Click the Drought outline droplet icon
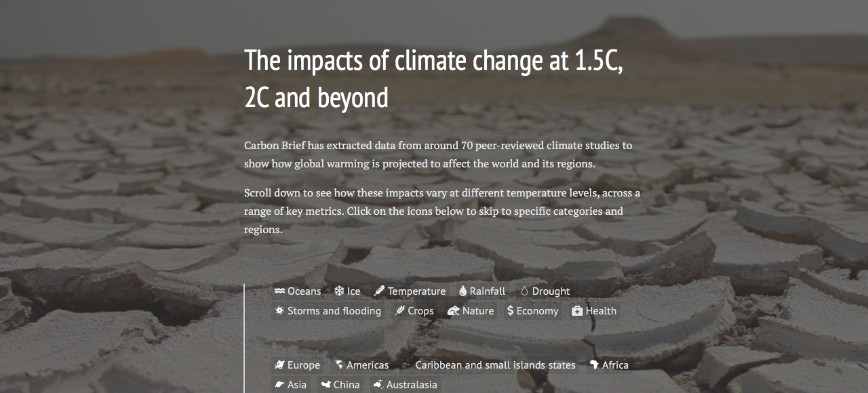This screenshot has width=868, height=393. point(524,291)
